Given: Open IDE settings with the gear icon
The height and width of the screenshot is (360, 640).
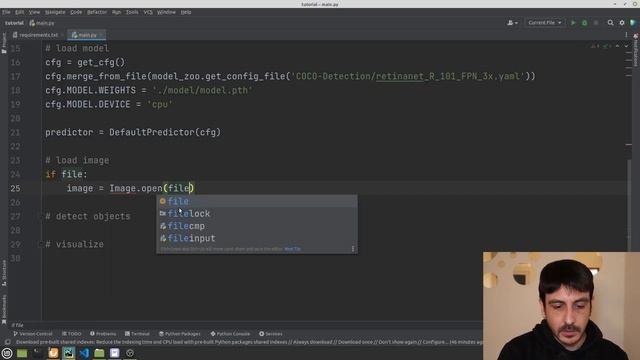Looking at the screenshot, I should 622,23.
